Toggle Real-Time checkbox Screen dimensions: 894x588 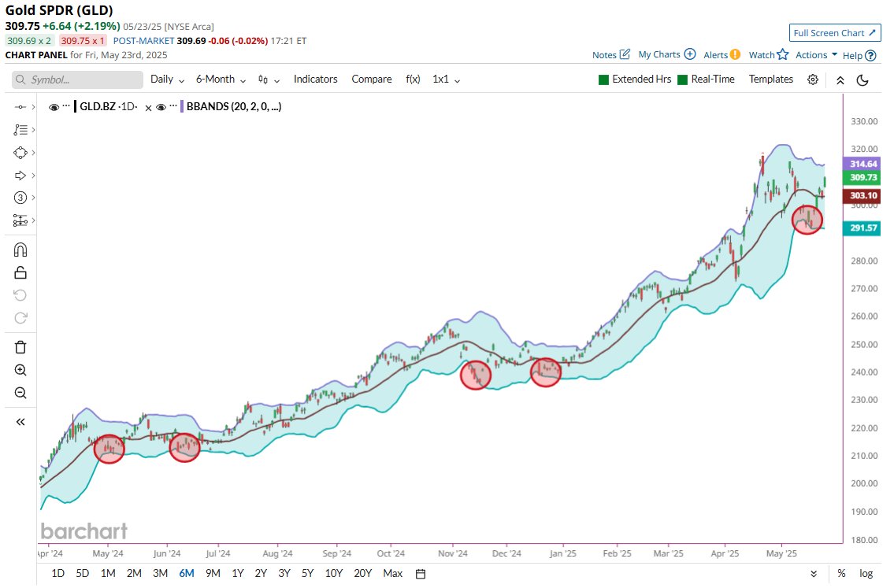682,80
